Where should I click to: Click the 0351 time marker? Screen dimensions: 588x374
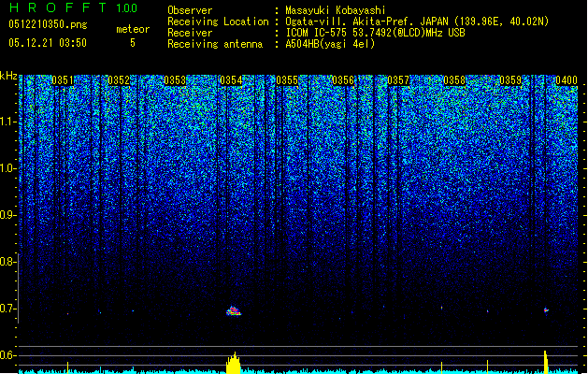point(63,80)
